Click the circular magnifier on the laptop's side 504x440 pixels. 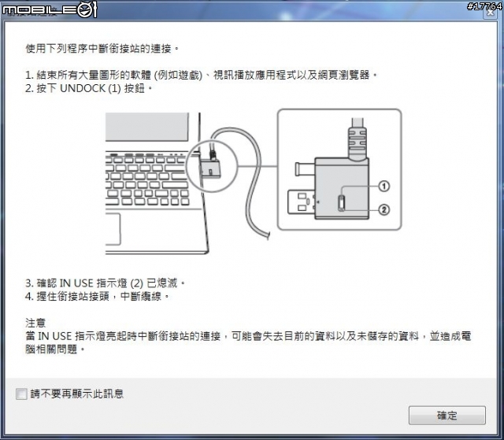(212, 166)
